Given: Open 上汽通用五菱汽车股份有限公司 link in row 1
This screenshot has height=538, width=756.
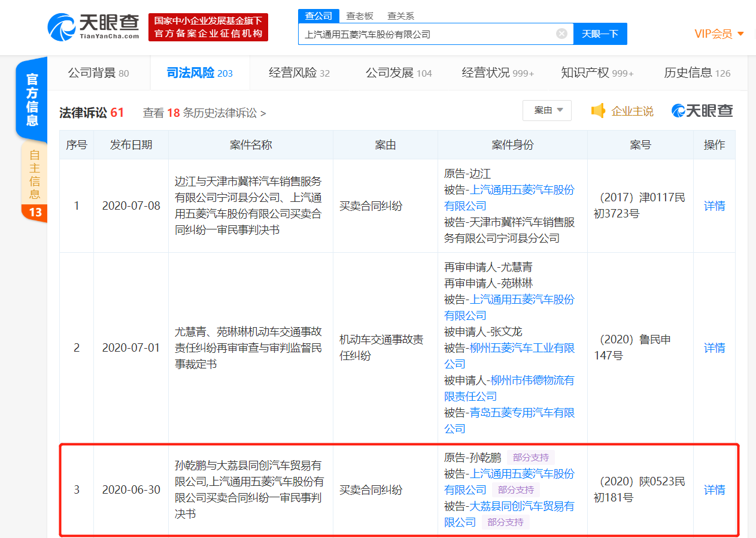Looking at the screenshot, I should pyautogui.click(x=509, y=198).
